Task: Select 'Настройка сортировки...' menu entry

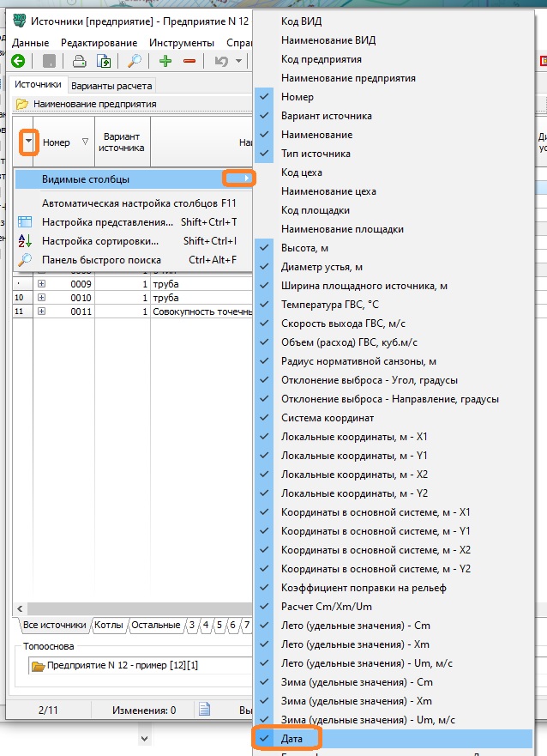Action: [100, 241]
